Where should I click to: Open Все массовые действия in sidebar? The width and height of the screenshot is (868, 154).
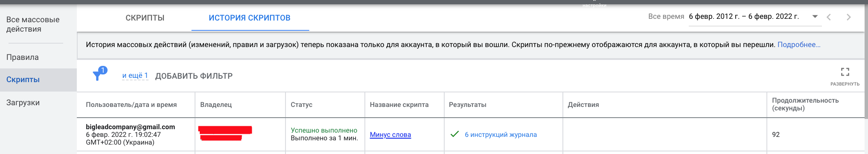click(x=33, y=24)
